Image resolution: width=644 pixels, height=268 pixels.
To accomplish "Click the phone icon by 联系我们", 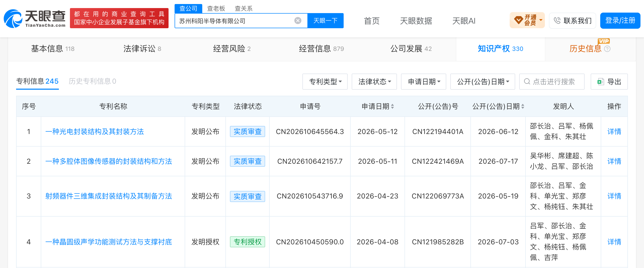I will (x=557, y=21).
